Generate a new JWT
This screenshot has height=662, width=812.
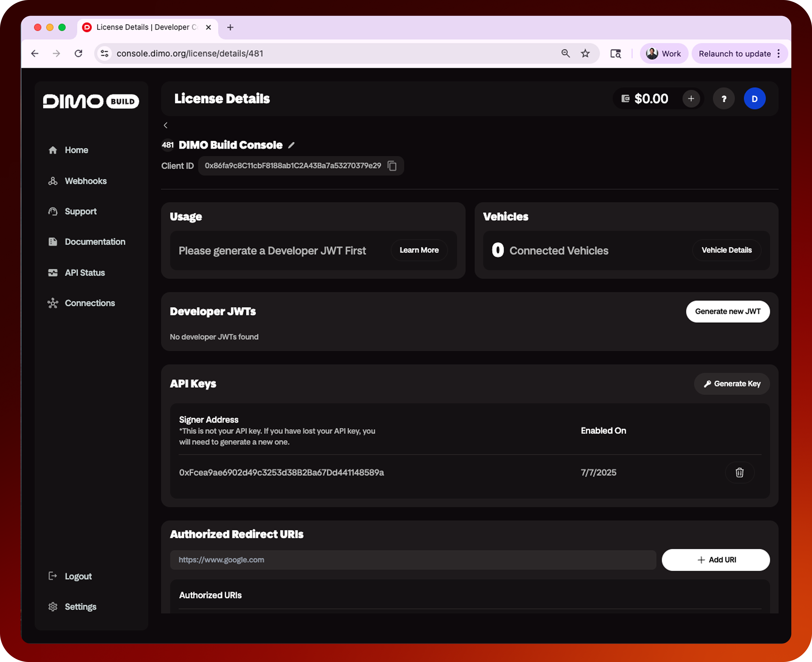728,311
